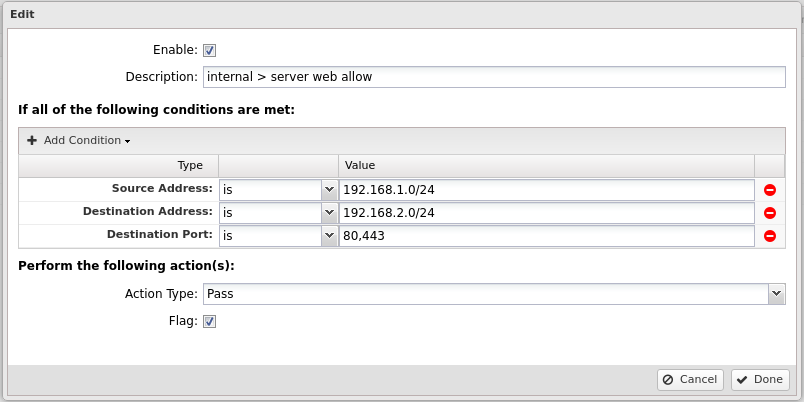Open Destination Address operator dropdown
This screenshot has width=804, height=402.
coord(329,213)
